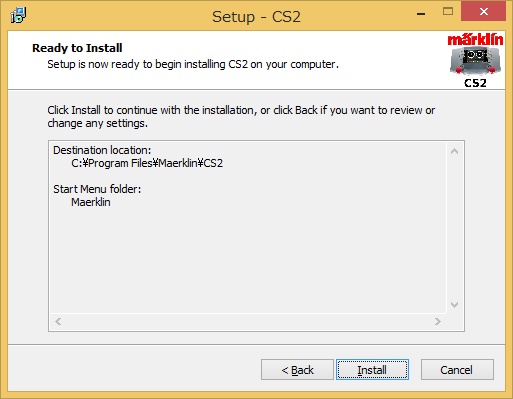Click the summary box scroll down arrow

[x=454, y=305]
